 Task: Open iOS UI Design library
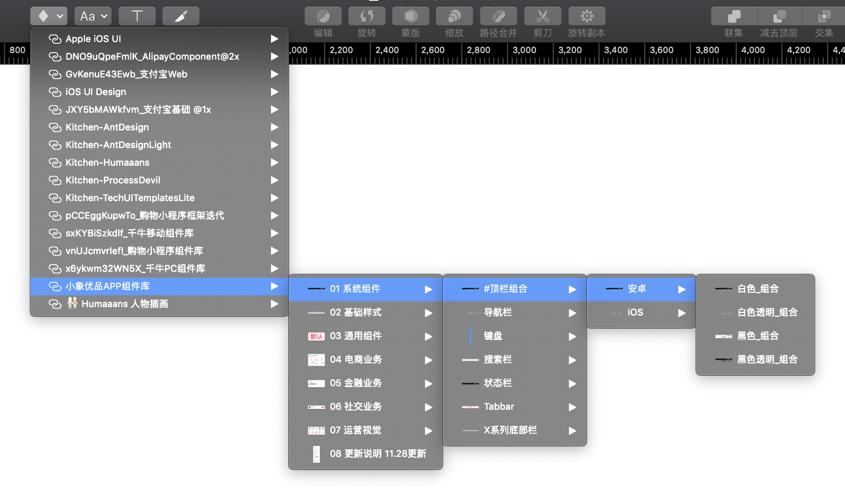tap(159, 92)
